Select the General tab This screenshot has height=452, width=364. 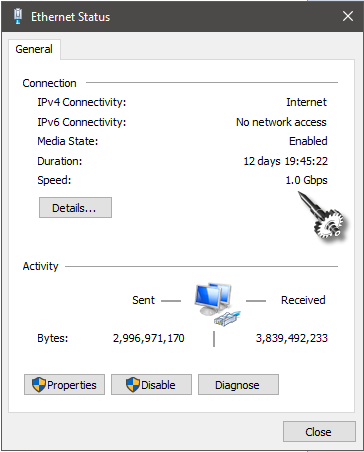click(x=34, y=49)
